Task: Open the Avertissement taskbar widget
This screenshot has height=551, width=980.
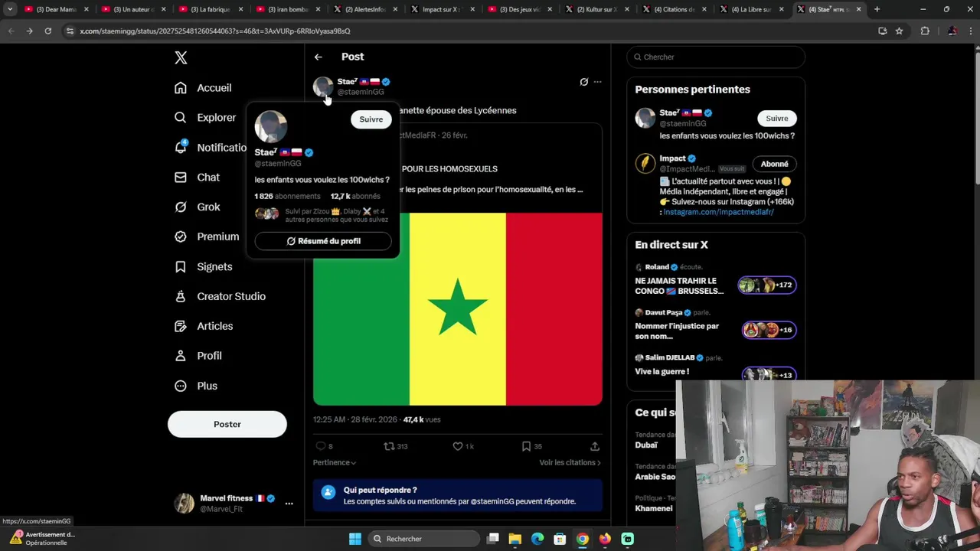Action: click(x=42, y=539)
